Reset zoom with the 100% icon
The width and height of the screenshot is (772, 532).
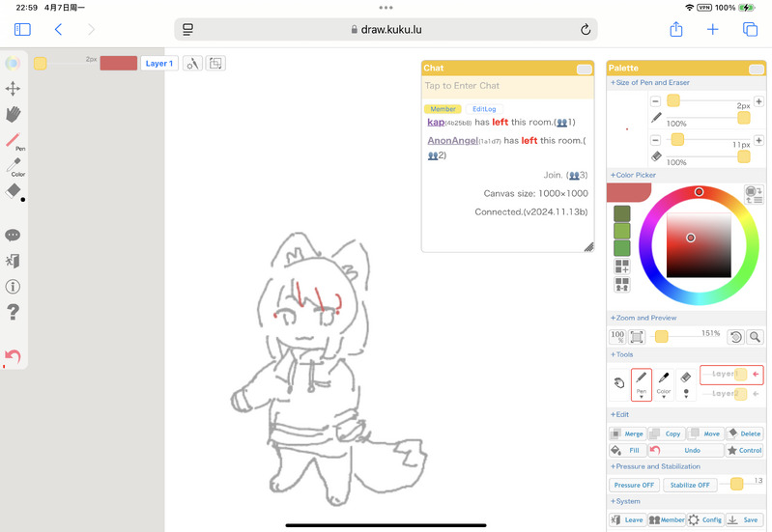tap(617, 337)
